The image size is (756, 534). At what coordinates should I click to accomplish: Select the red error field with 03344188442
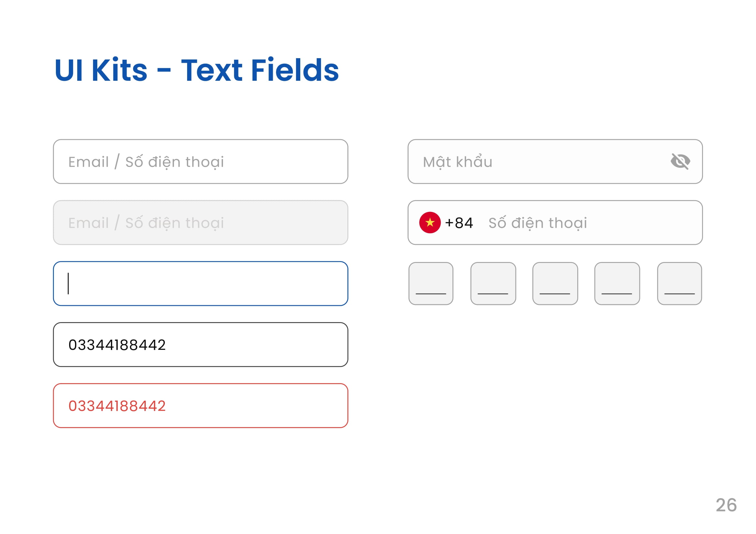tap(200, 406)
